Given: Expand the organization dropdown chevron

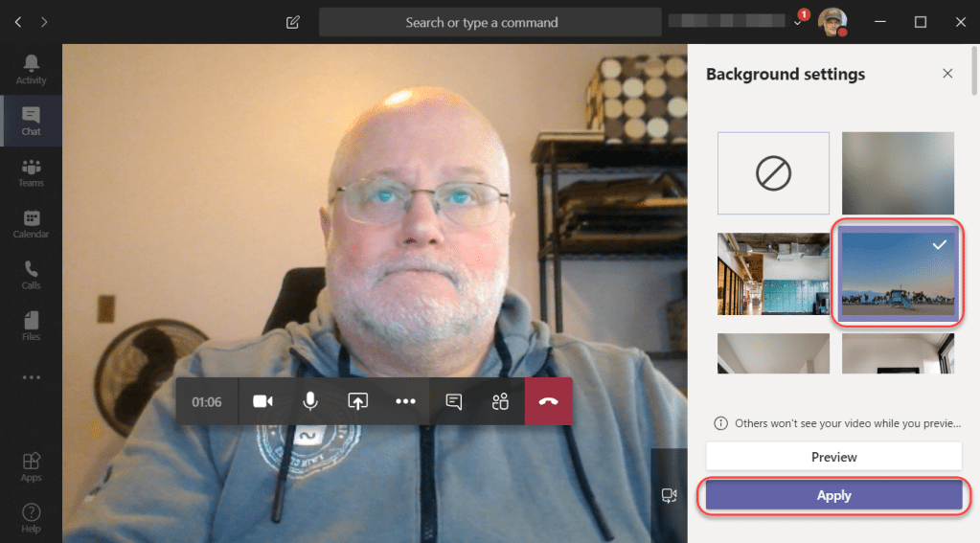Looking at the screenshot, I should coord(797,23).
